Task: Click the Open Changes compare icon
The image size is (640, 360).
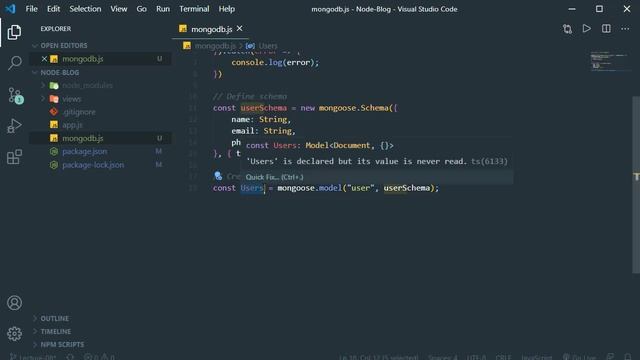Action: tap(567, 29)
